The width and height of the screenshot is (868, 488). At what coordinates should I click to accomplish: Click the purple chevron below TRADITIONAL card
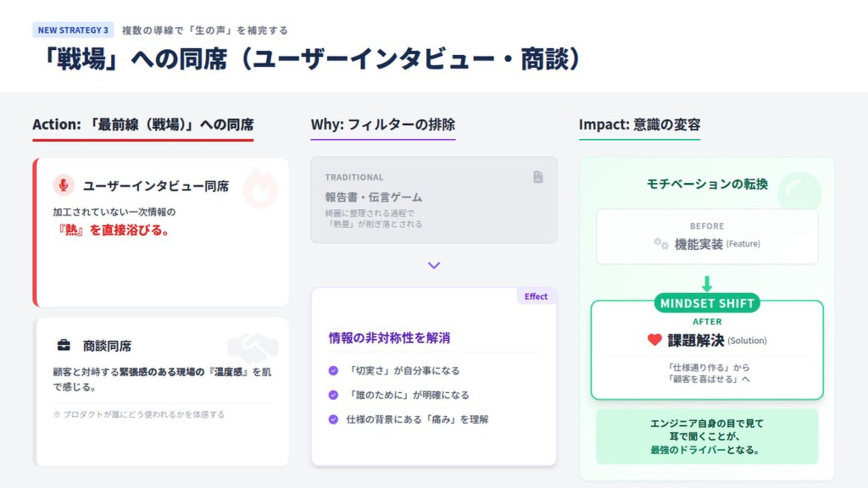[434, 266]
